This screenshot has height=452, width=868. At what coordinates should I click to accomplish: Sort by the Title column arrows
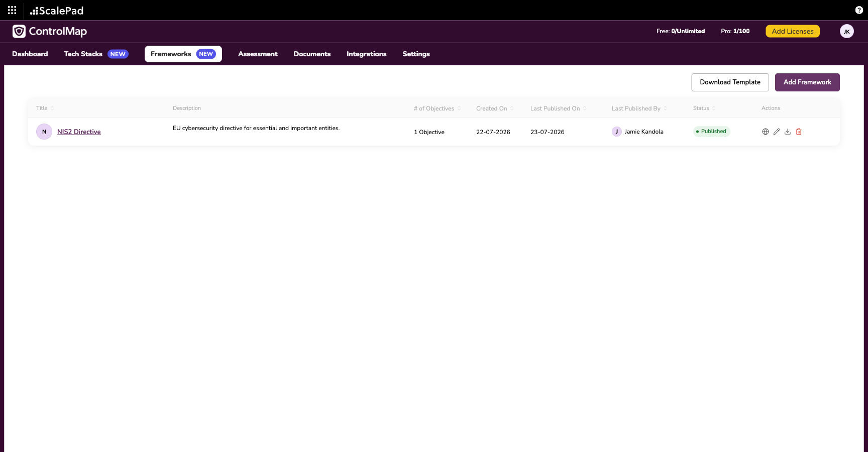[52, 108]
